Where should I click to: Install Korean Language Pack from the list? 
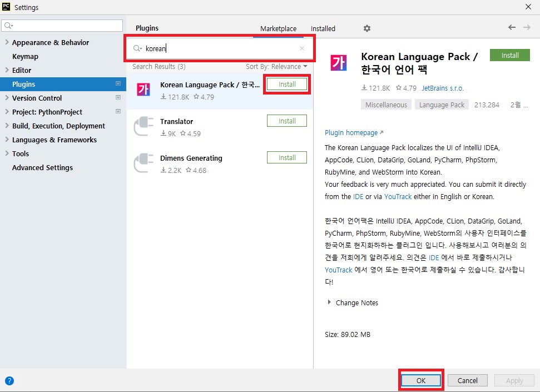(x=287, y=84)
